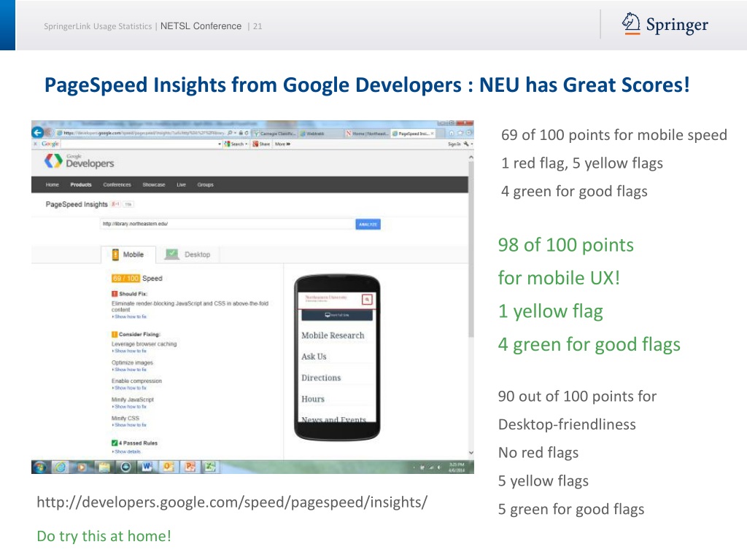This screenshot has height=560, width=747.
Task: Click the green 4 Passed Rules checkmark
Action: (x=115, y=443)
